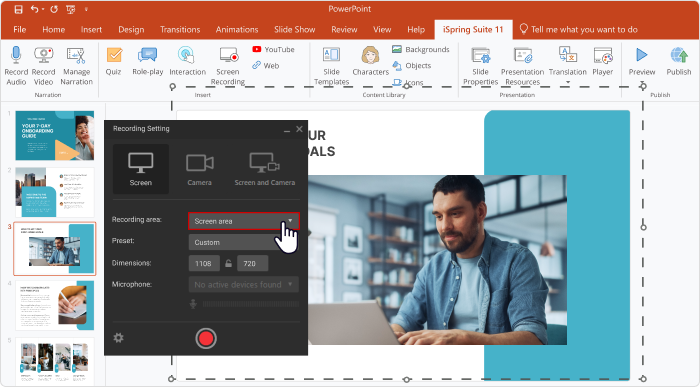This screenshot has width=700, height=387.
Task: Click the red record button
Action: (206, 338)
